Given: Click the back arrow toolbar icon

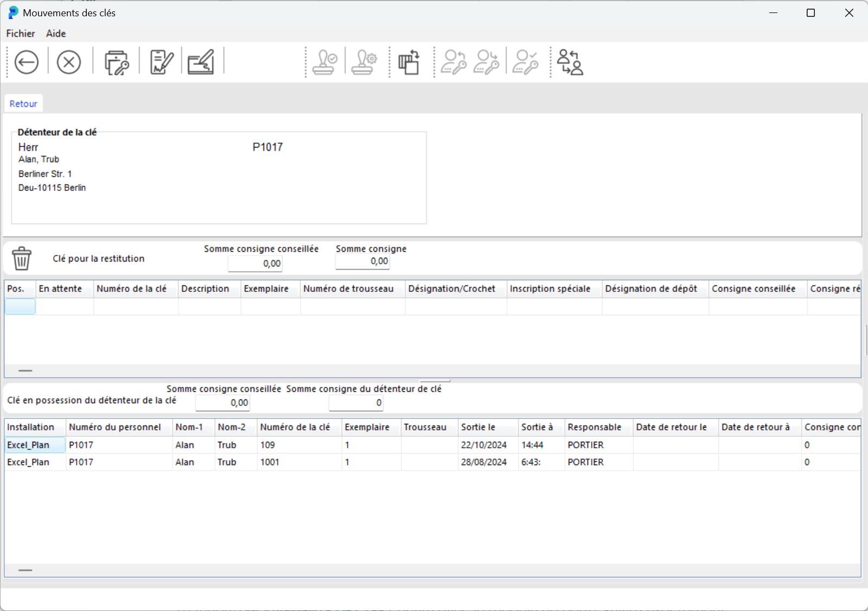Looking at the screenshot, I should click(x=26, y=62).
